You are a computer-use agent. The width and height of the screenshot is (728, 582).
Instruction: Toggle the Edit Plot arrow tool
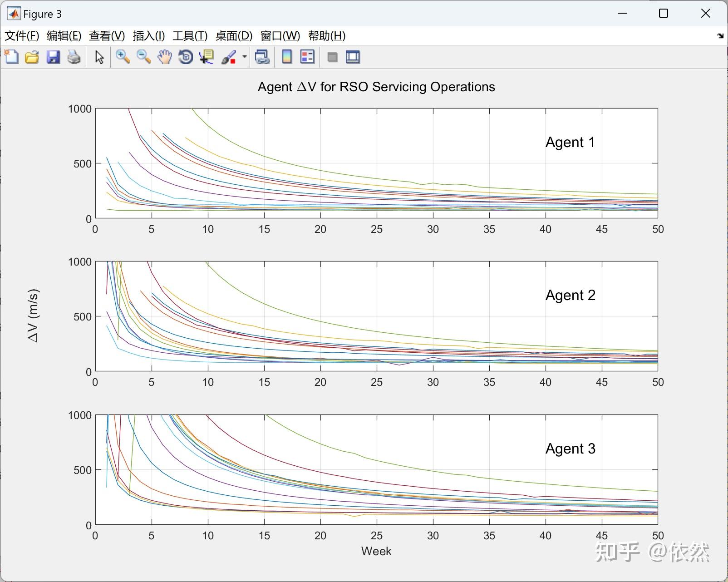pyautogui.click(x=99, y=57)
